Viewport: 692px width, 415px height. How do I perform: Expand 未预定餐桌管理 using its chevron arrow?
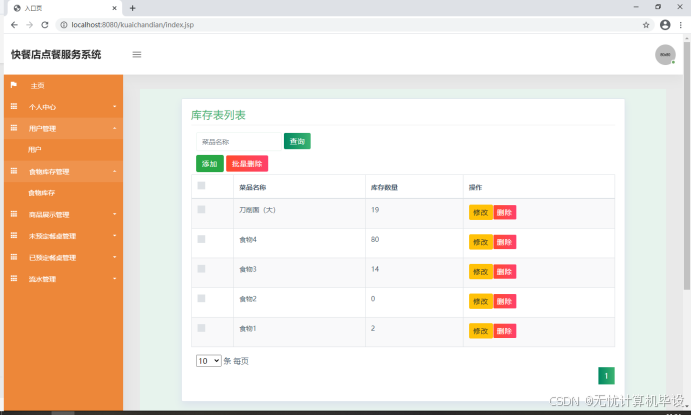pos(115,235)
